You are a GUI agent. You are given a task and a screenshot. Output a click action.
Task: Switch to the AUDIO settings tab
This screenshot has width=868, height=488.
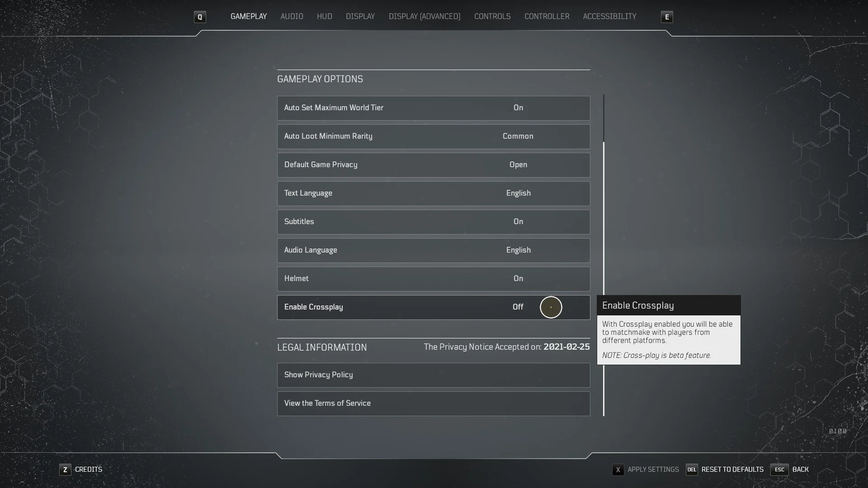click(292, 16)
